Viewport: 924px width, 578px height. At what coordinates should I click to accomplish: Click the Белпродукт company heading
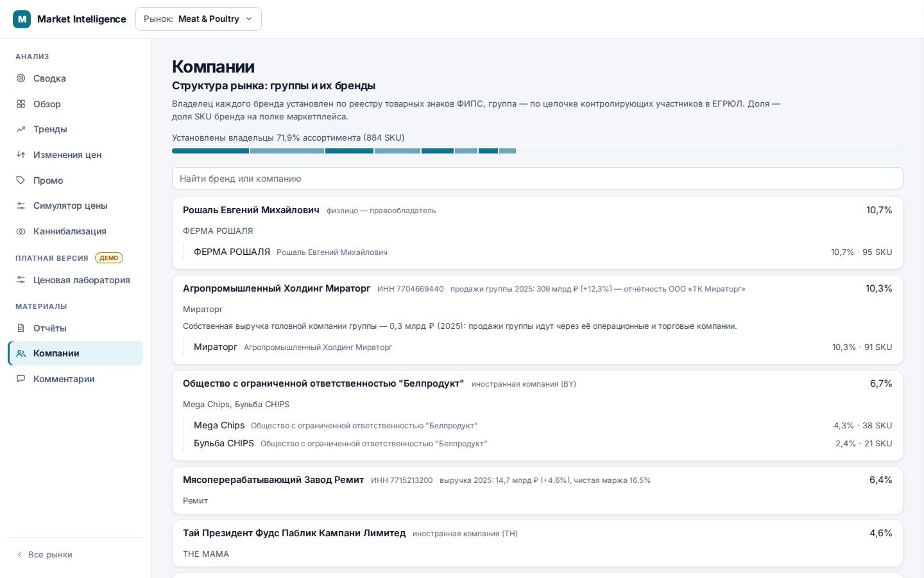323,383
